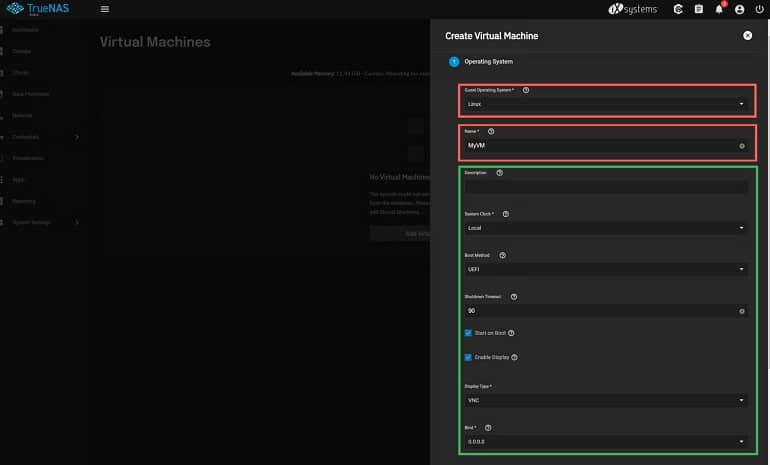Click the TrueNAS logo

pyautogui.click(x=38, y=8)
